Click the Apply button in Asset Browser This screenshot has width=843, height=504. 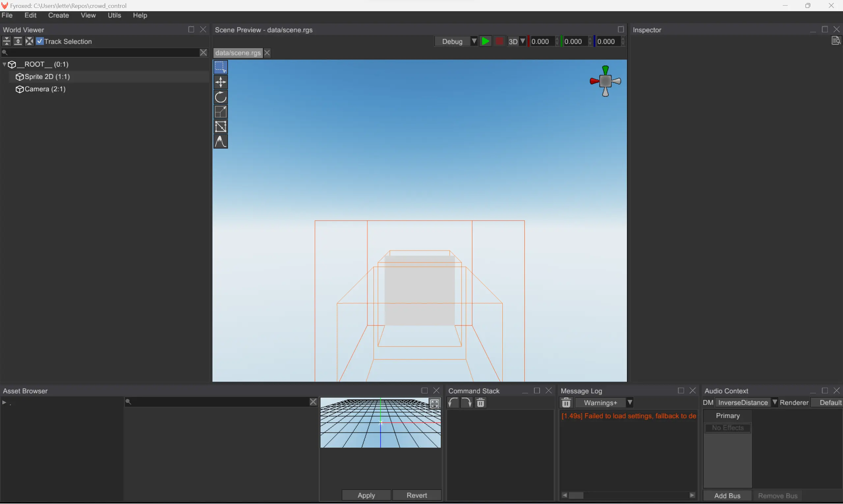(366, 495)
